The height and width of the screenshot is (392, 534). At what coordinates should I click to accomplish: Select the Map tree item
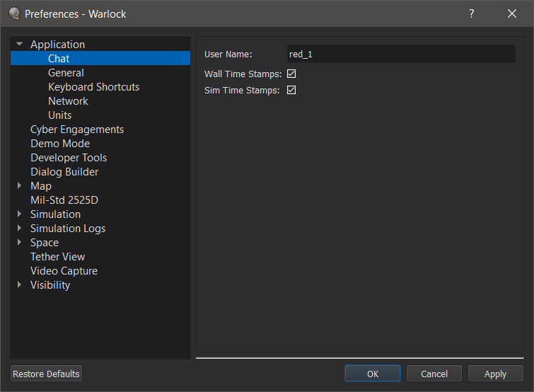[41, 186]
